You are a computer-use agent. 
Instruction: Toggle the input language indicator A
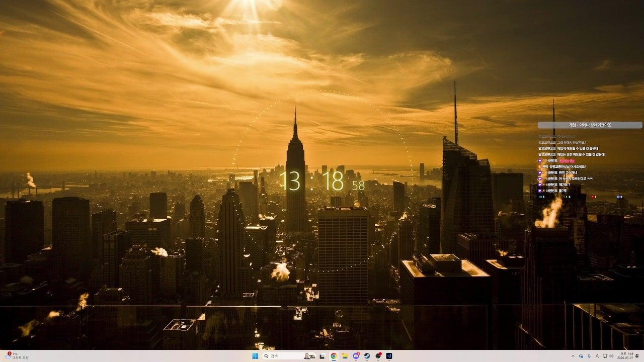597,356
